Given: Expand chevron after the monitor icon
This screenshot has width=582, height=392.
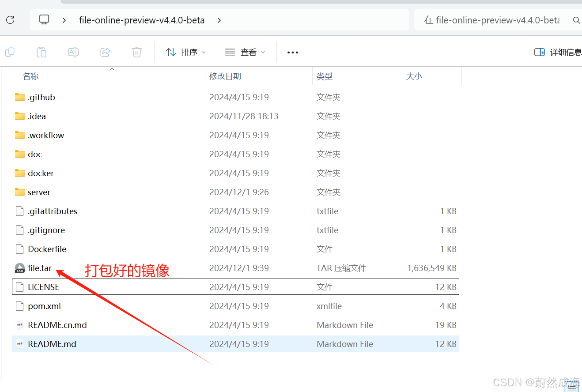Looking at the screenshot, I should (x=64, y=20).
